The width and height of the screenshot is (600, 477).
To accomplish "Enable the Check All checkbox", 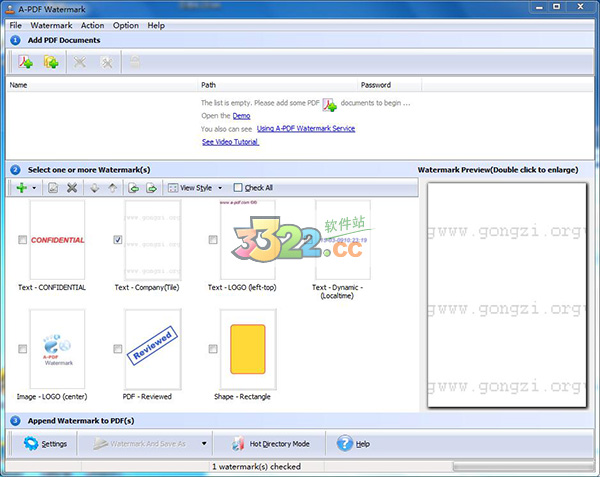I will pos(238,187).
